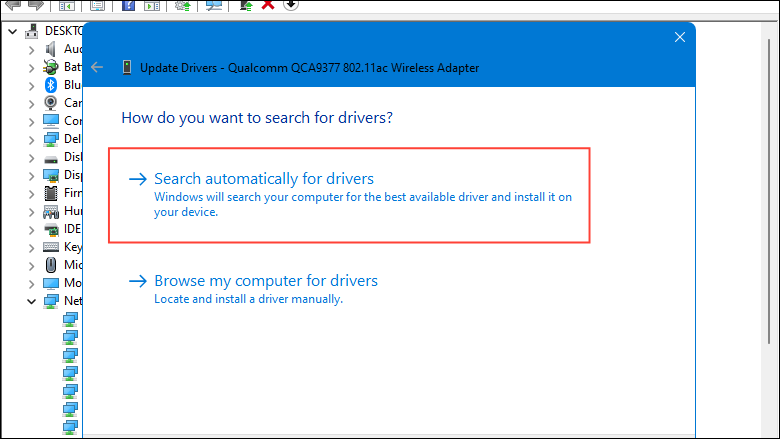Expand the Cameras category chevron

[x=31, y=103]
